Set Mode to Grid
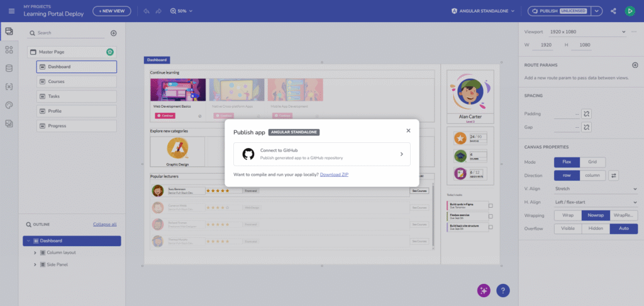644x306 pixels. [x=592, y=162]
